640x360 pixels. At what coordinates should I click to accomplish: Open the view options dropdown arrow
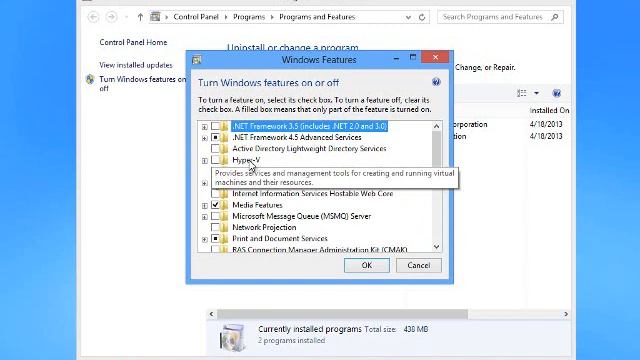pyautogui.click(x=536, y=93)
